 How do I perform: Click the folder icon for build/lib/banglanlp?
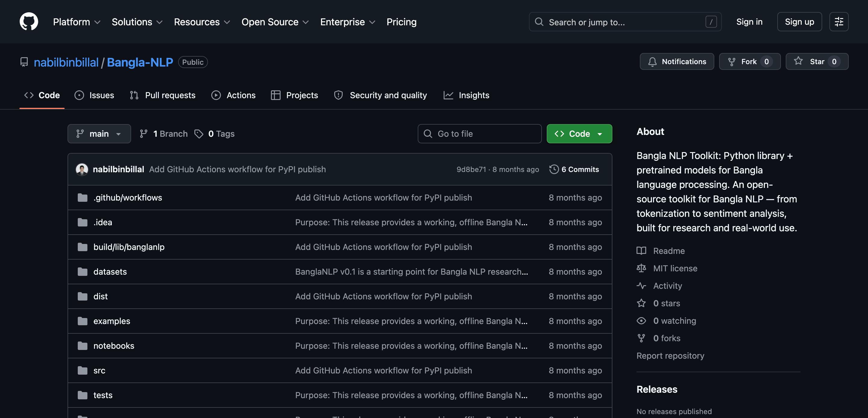pyautogui.click(x=83, y=247)
